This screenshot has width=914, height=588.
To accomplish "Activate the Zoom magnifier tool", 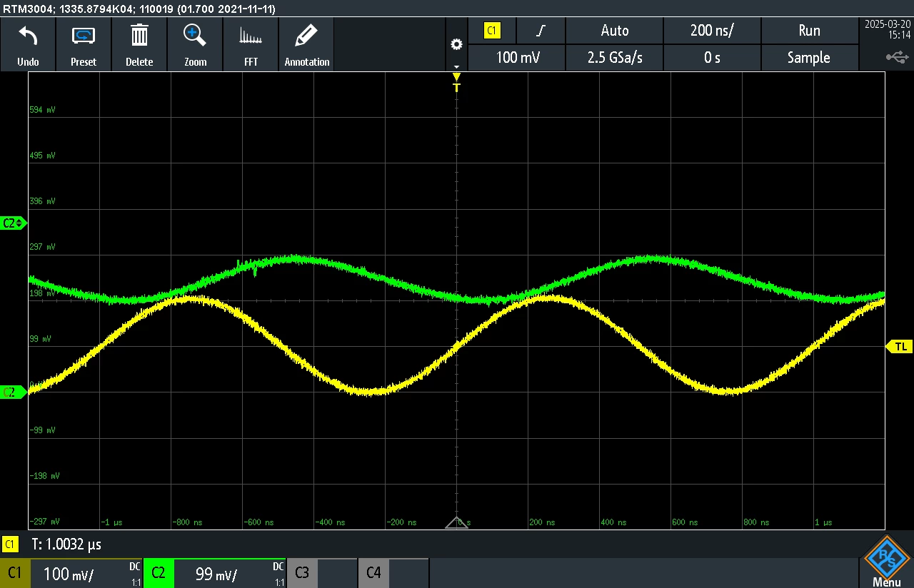I will [195, 35].
